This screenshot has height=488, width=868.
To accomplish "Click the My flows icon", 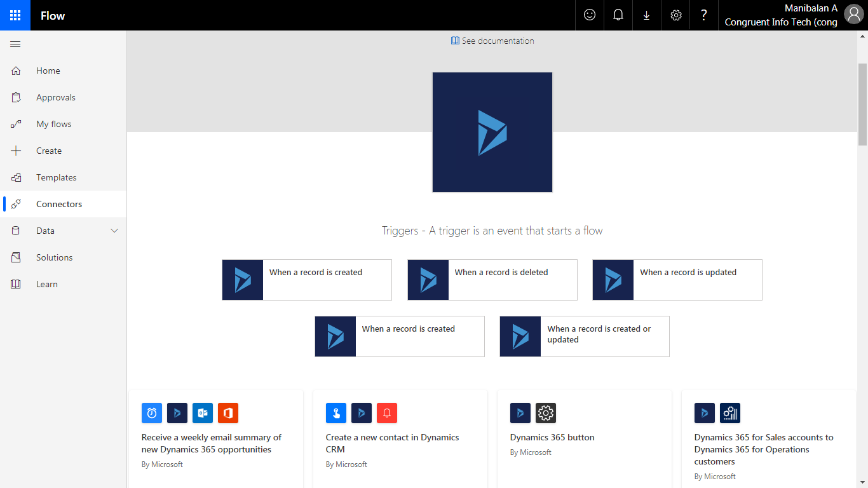I will pos(16,124).
